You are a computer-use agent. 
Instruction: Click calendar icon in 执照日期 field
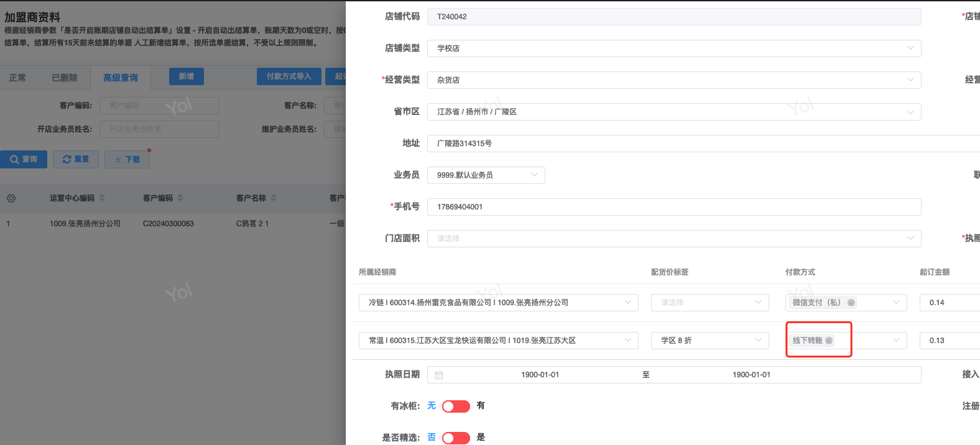(x=439, y=375)
